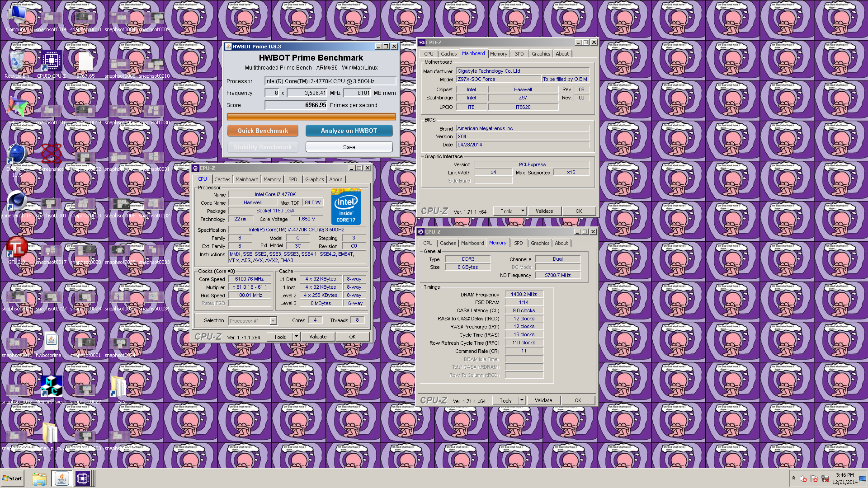The width and height of the screenshot is (868, 488).
Task: Switch to the Java app in the taskbar
Action: click(x=61, y=479)
